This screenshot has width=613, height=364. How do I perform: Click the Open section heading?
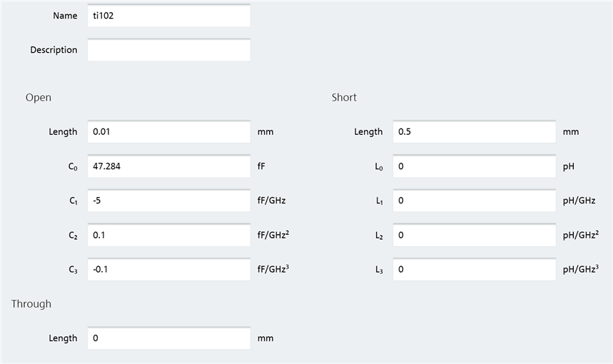click(x=39, y=97)
